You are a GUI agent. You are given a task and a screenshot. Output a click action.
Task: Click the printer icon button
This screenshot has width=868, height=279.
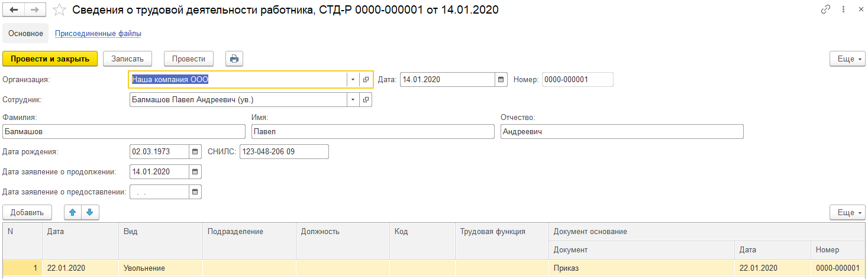(x=234, y=59)
